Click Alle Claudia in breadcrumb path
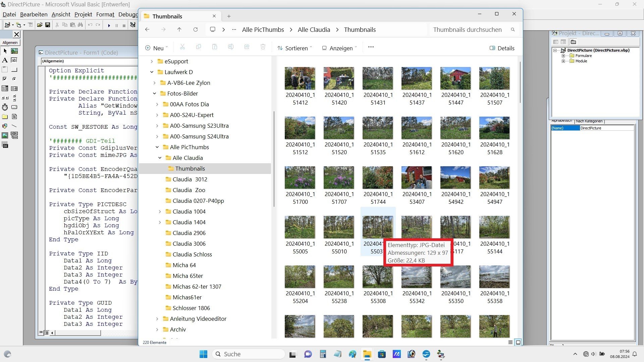The width and height of the screenshot is (644, 362). [x=314, y=29]
